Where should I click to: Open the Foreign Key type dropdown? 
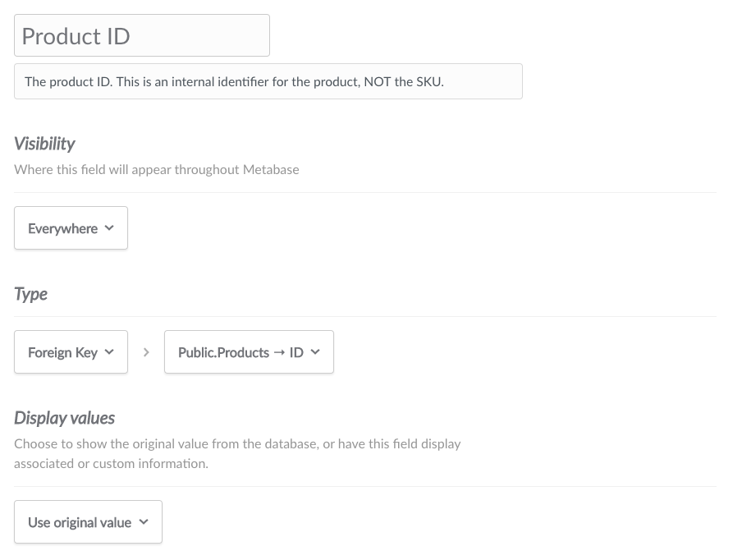71,352
